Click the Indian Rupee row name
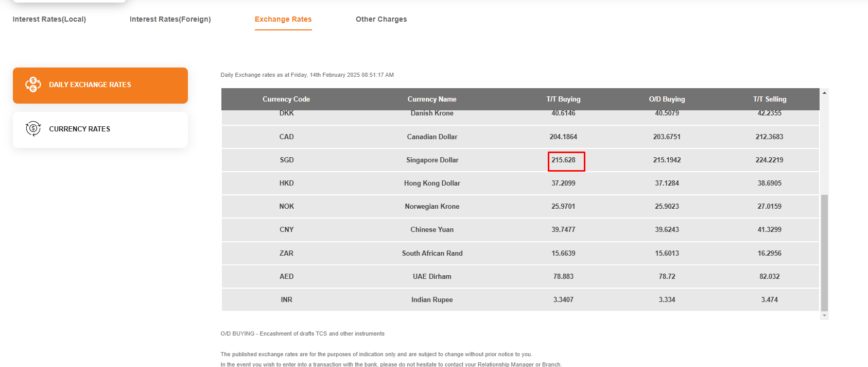The image size is (868, 367). [x=432, y=299]
